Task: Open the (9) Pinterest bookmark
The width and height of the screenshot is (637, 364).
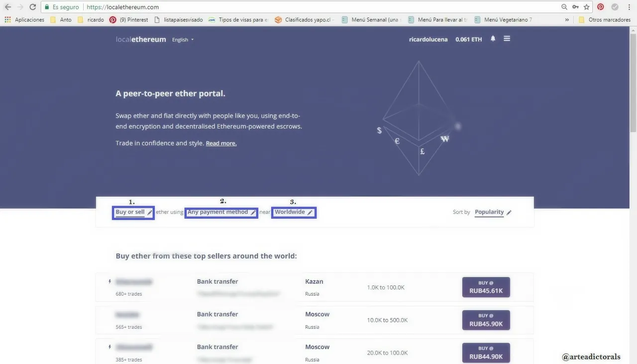Action: 129,20
